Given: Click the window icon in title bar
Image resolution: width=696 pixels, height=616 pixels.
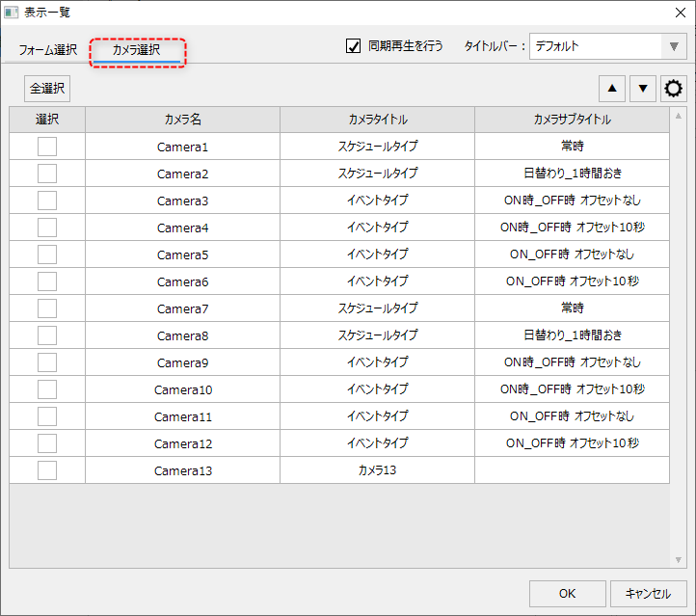Looking at the screenshot, I should pos(12,12).
